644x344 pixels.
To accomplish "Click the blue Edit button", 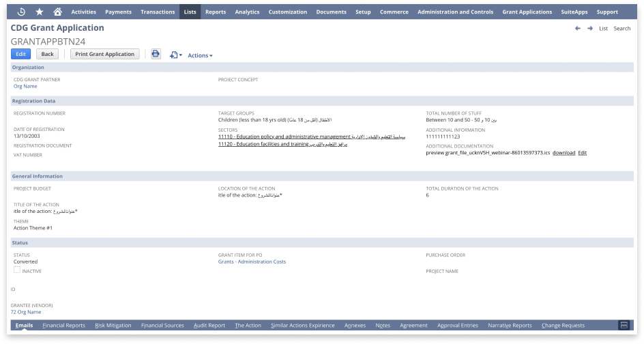I will (21, 54).
